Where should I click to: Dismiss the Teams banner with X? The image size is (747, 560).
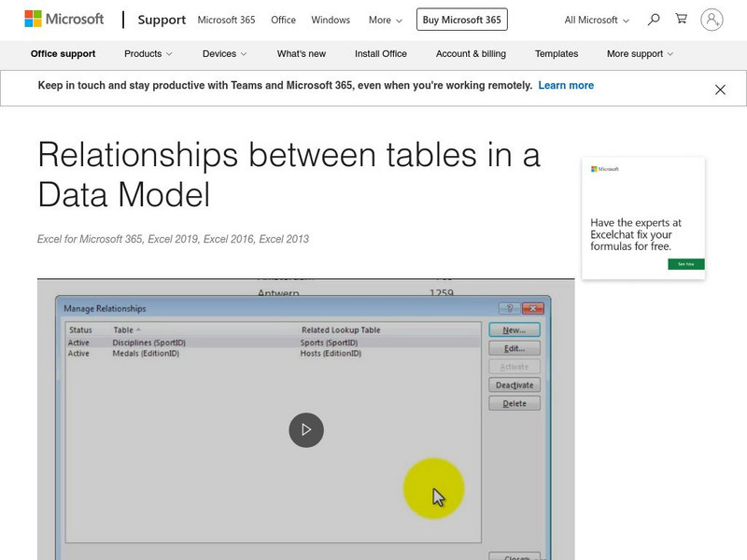click(x=720, y=90)
